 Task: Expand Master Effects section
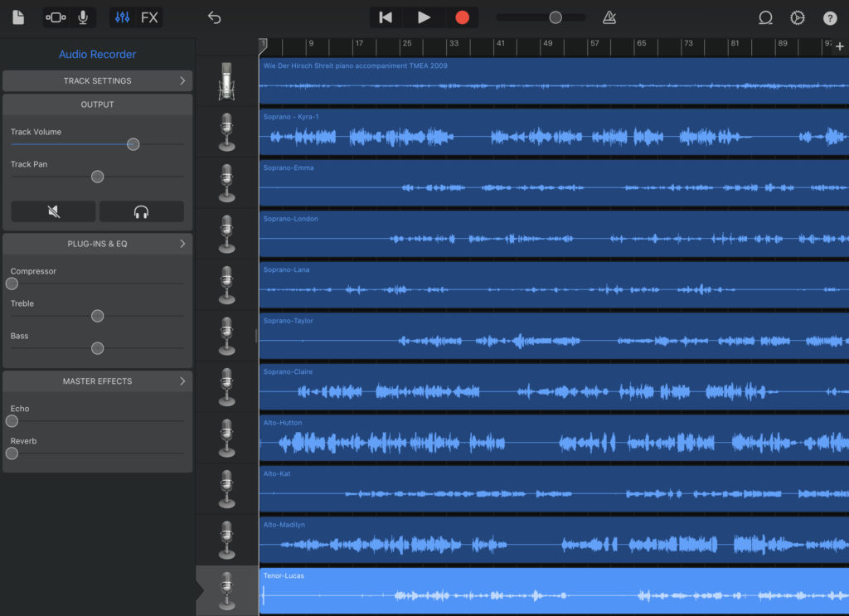coord(98,381)
